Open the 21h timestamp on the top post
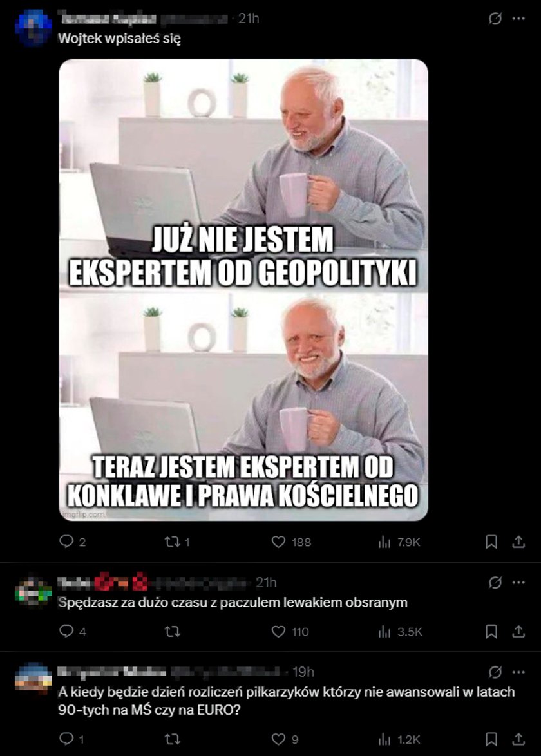541x756 pixels. click(249, 18)
